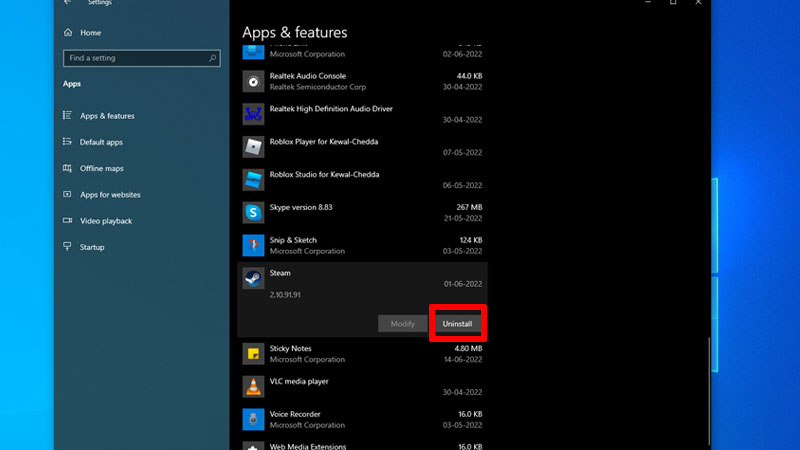Viewport: 800px width, 450px height.
Task: Click the Startup sidebar icon
Action: 67,246
